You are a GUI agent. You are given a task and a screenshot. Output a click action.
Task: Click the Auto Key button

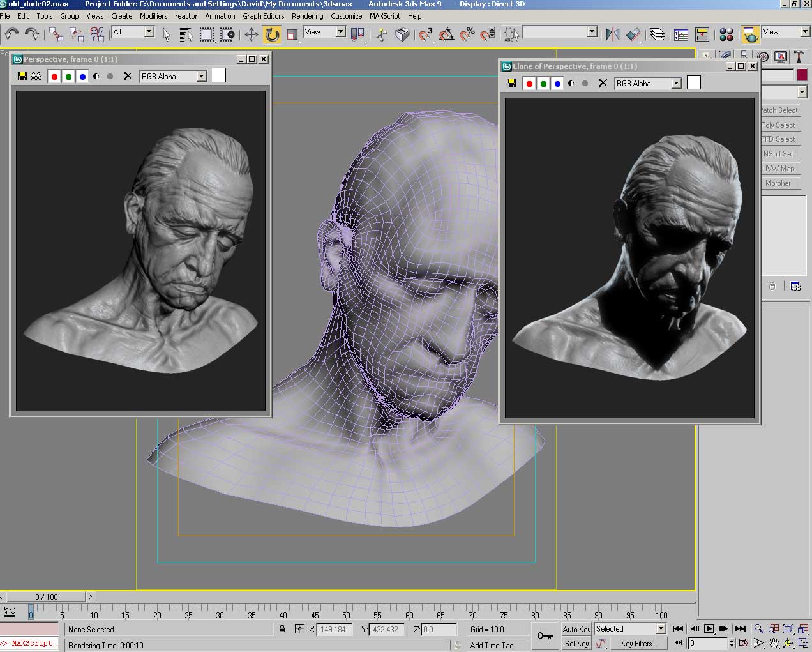coord(576,629)
